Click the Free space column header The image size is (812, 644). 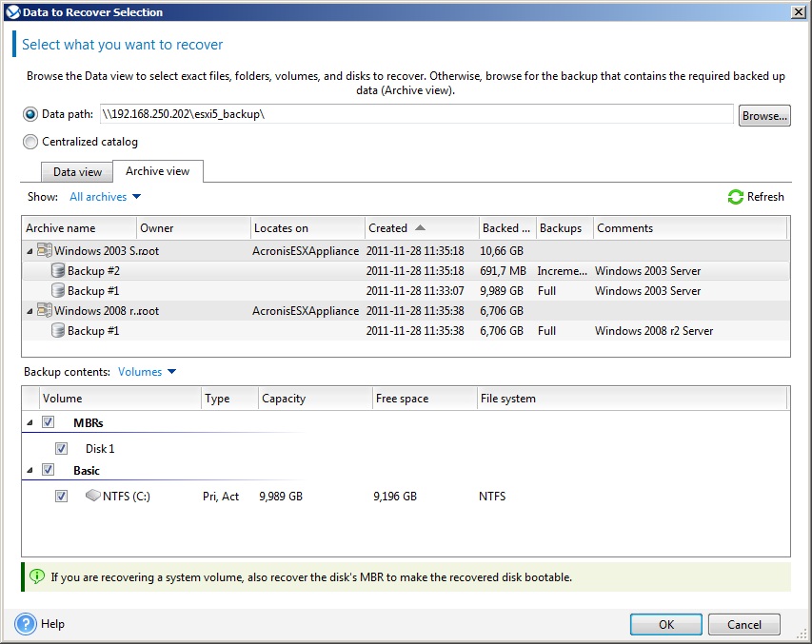(425, 399)
